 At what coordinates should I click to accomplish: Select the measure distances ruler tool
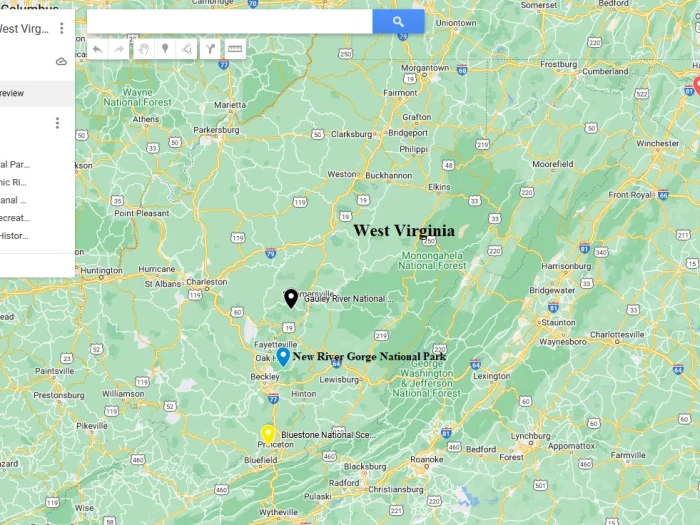coord(235,49)
